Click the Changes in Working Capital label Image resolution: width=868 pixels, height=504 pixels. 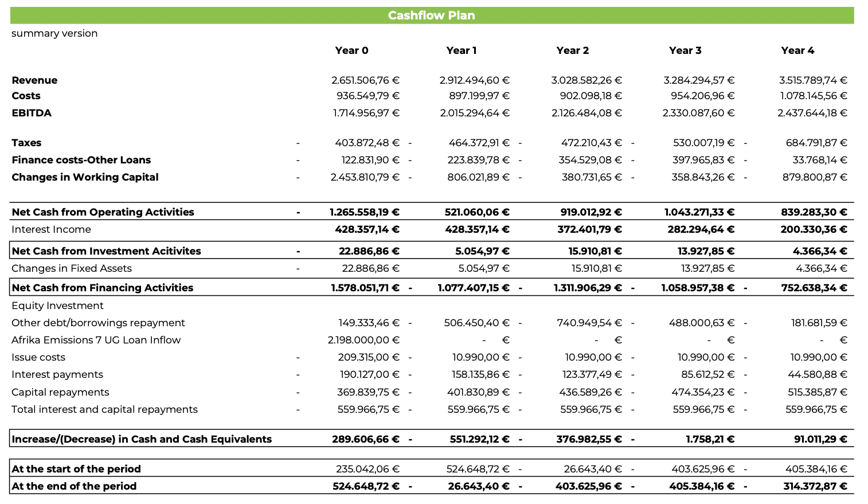coord(85,177)
